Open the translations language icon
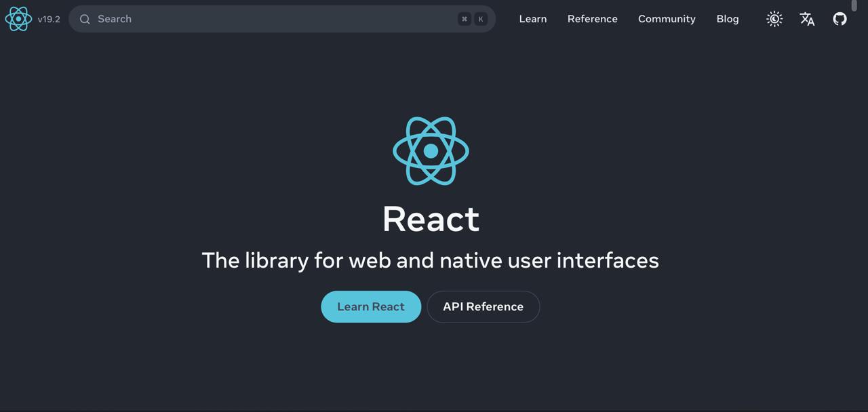Viewport: 868px width, 412px height. 807,19
